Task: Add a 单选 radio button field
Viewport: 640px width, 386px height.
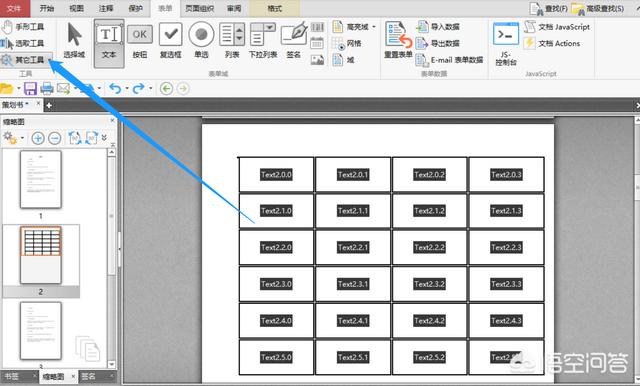Action: tap(201, 40)
